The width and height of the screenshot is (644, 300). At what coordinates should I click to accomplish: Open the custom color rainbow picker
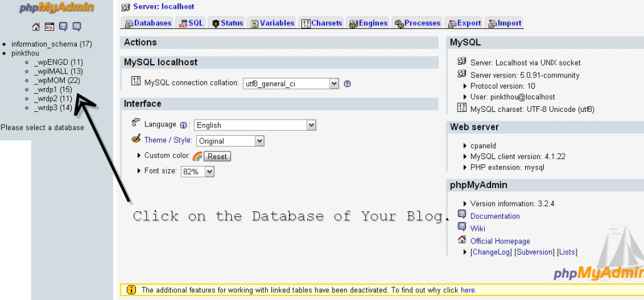197,157
